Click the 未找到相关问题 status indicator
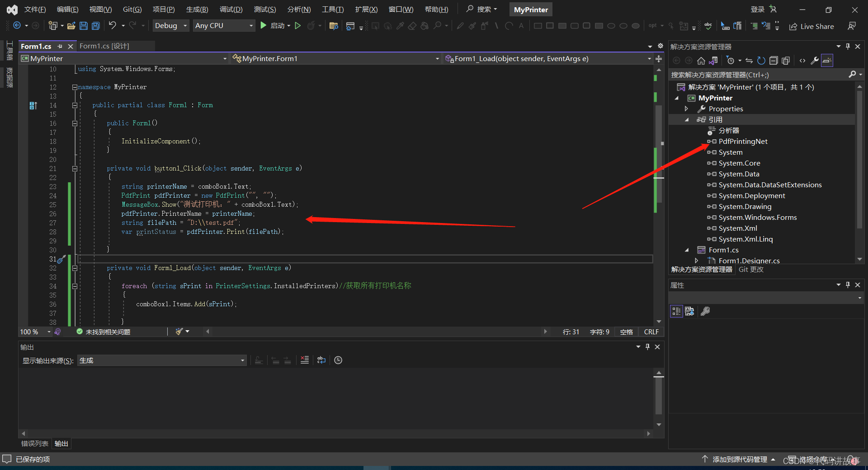Image resolution: width=868 pixels, height=470 pixels. [104, 332]
